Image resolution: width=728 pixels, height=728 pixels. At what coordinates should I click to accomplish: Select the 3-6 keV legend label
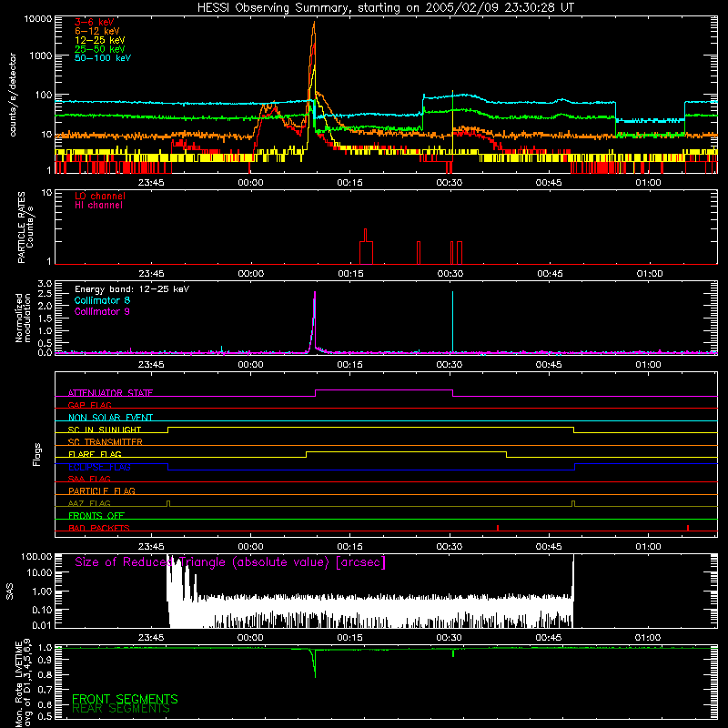coord(95,22)
